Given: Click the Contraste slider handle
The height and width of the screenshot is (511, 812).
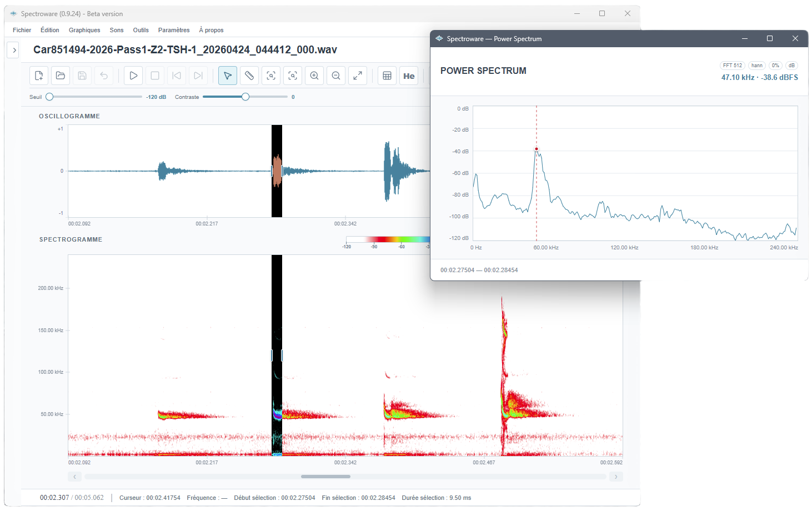Looking at the screenshot, I should coord(245,97).
